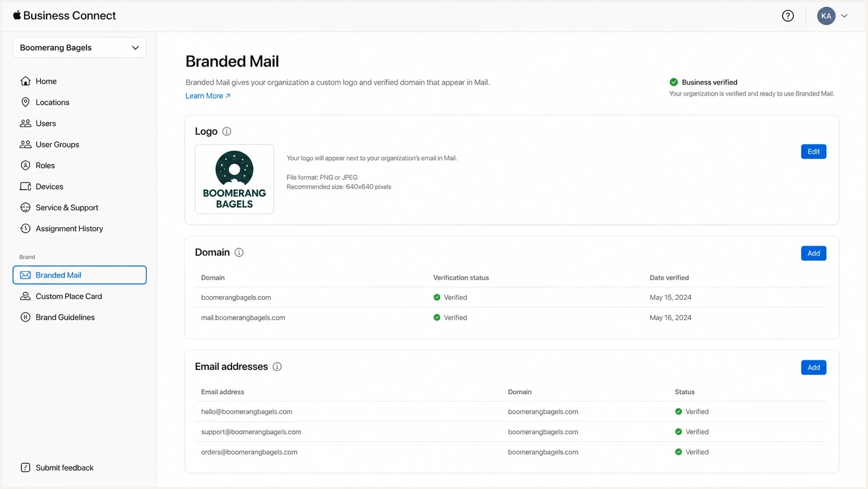Click the Submit feedback icon
The height and width of the screenshot is (489, 868).
(25, 467)
